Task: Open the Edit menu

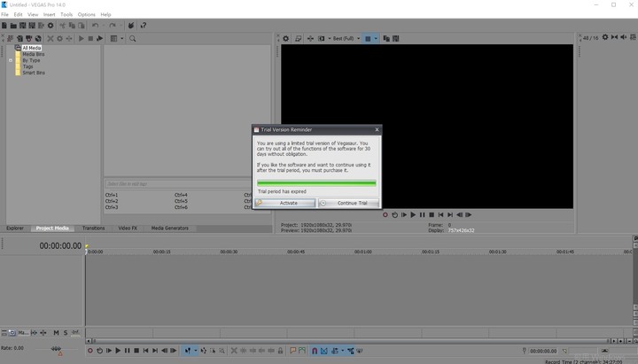Action: pyautogui.click(x=18, y=14)
